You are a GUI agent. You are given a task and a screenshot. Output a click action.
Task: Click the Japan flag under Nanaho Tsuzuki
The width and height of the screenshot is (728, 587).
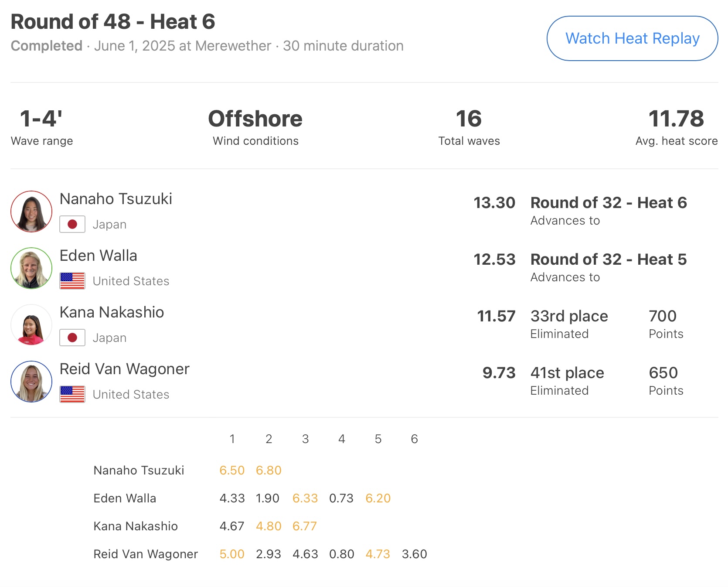72,225
